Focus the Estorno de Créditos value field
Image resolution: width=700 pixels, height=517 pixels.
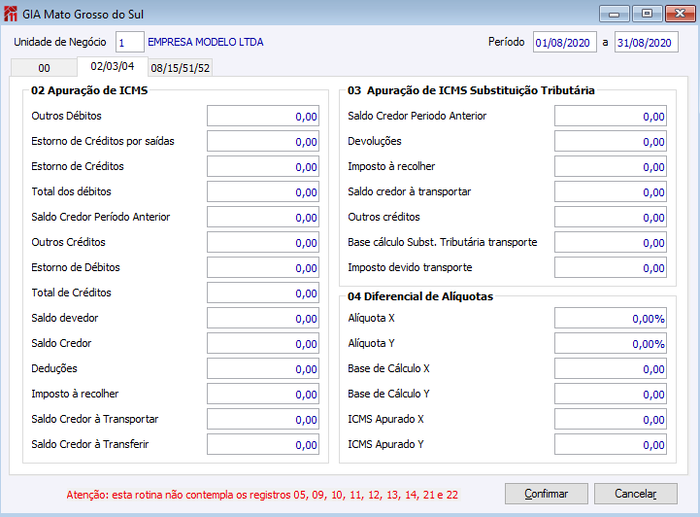[x=263, y=167]
